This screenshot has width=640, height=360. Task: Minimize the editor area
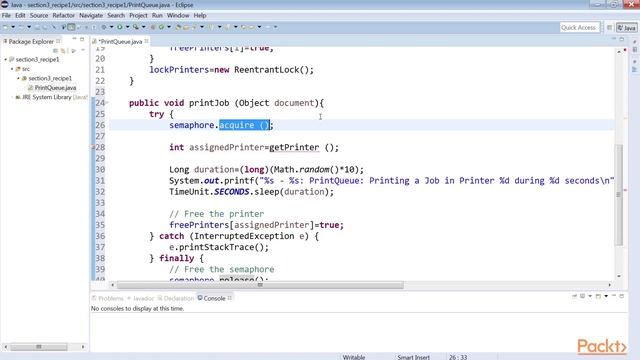tap(613, 39)
